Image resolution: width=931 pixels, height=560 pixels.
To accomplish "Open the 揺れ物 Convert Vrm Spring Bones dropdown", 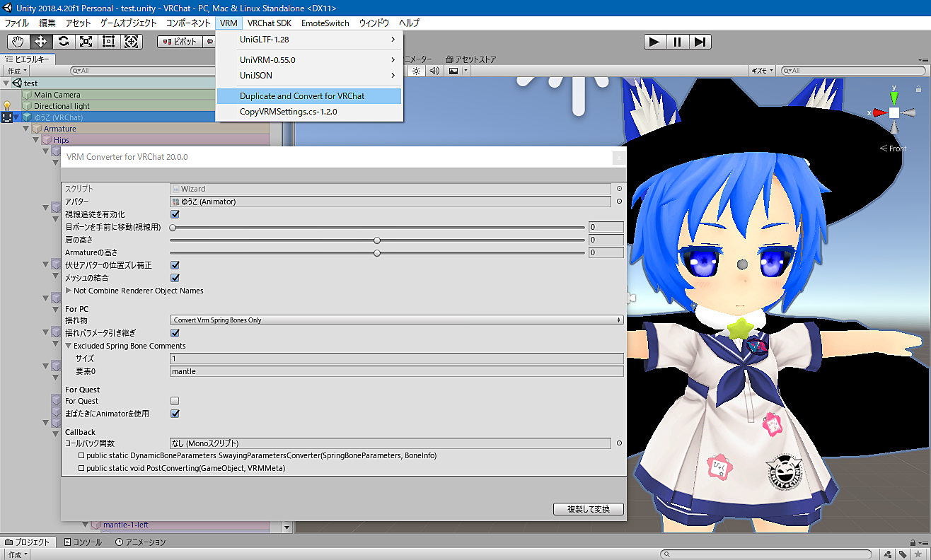I will tap(397, 320).
